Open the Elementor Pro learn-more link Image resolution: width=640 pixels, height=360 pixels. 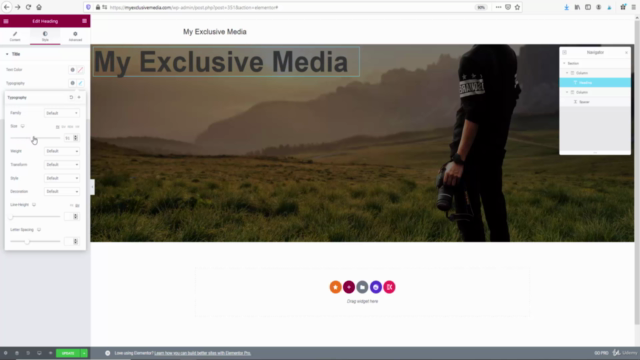tap(202, 353)
